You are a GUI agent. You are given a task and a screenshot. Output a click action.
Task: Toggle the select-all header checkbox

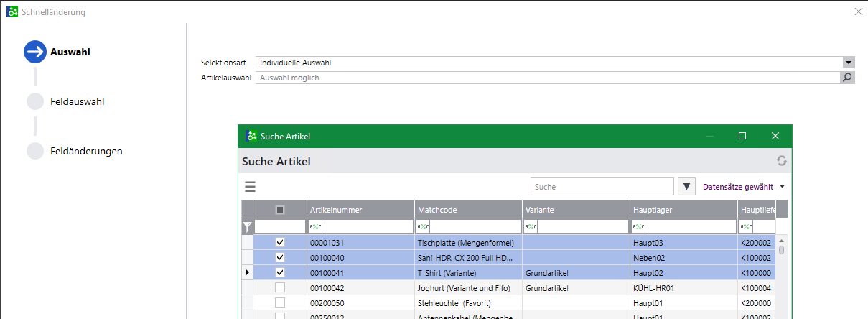pyautogui.click(x=280, y=210)
